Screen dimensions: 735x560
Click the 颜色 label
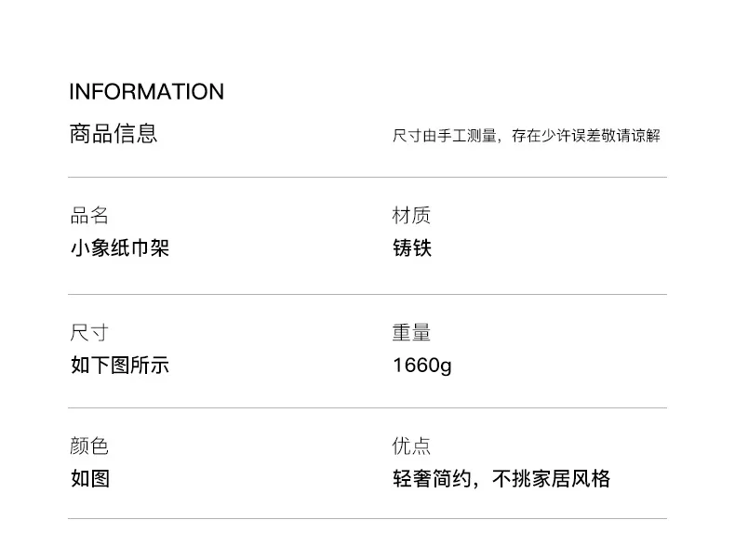89,447
